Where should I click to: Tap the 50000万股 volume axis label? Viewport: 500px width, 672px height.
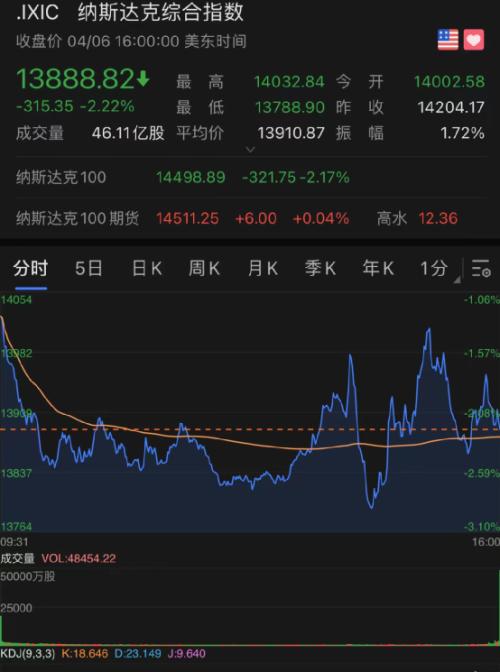[28, 576]
